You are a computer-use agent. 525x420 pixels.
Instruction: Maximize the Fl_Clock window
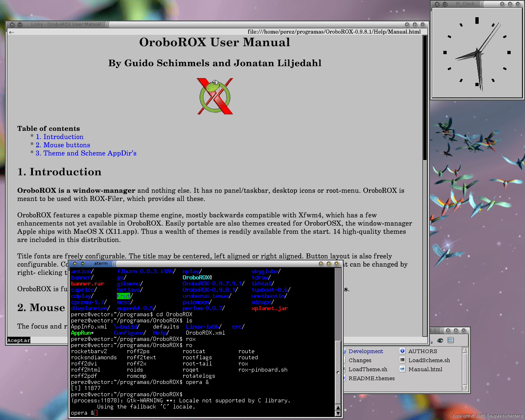click(x=510, y=4)
